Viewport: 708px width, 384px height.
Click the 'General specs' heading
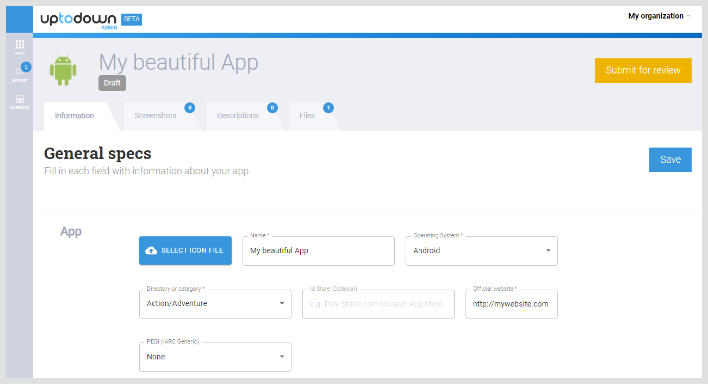pyautogui.click(x=98, y=154)
